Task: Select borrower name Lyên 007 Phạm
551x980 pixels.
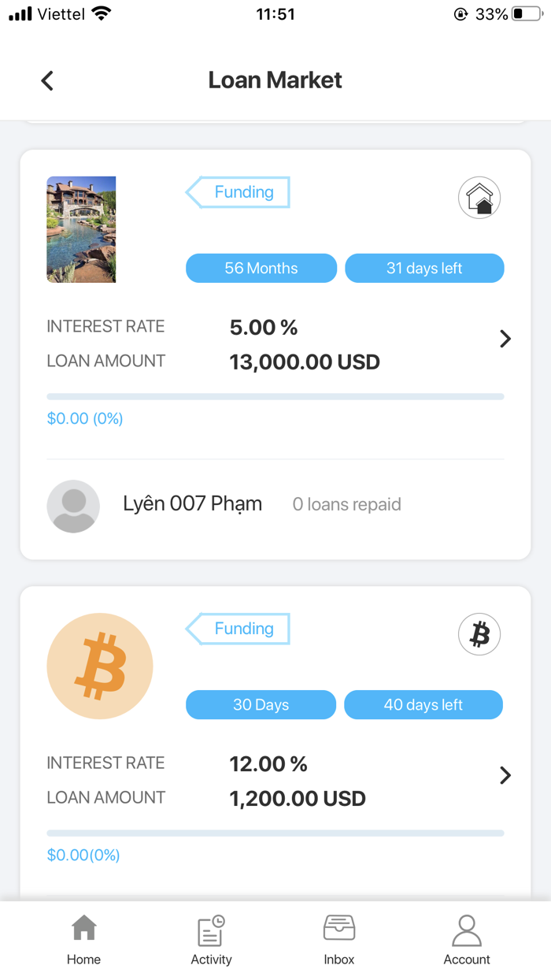Action: (x=192, y=503)
